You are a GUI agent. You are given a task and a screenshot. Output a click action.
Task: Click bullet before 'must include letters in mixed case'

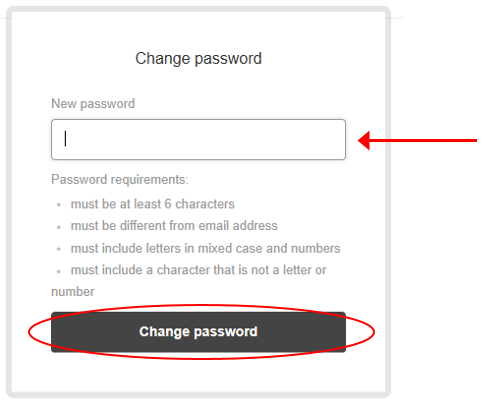[x=59, y=249]
